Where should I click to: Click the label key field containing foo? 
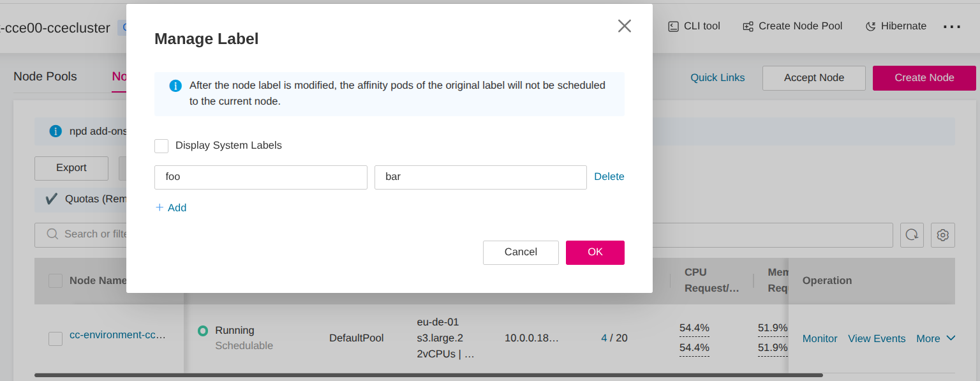pyautogui.click(x=260, y=177)
